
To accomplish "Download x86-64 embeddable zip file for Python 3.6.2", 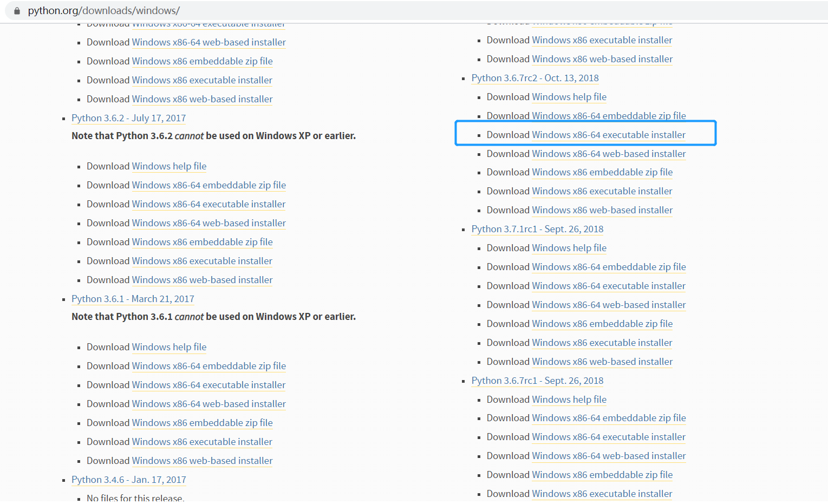I will [209, 185].
